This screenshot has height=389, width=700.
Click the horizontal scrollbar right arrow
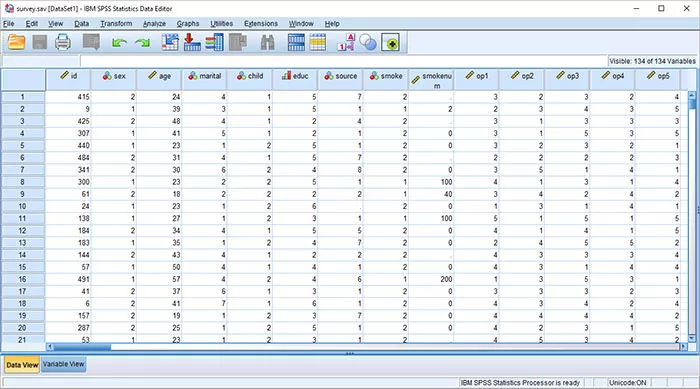[683, 347]
